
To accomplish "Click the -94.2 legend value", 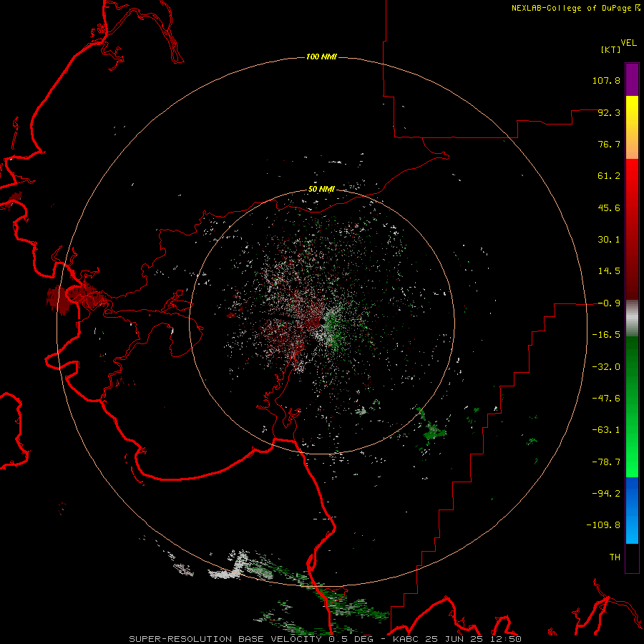I will point(606,493).
